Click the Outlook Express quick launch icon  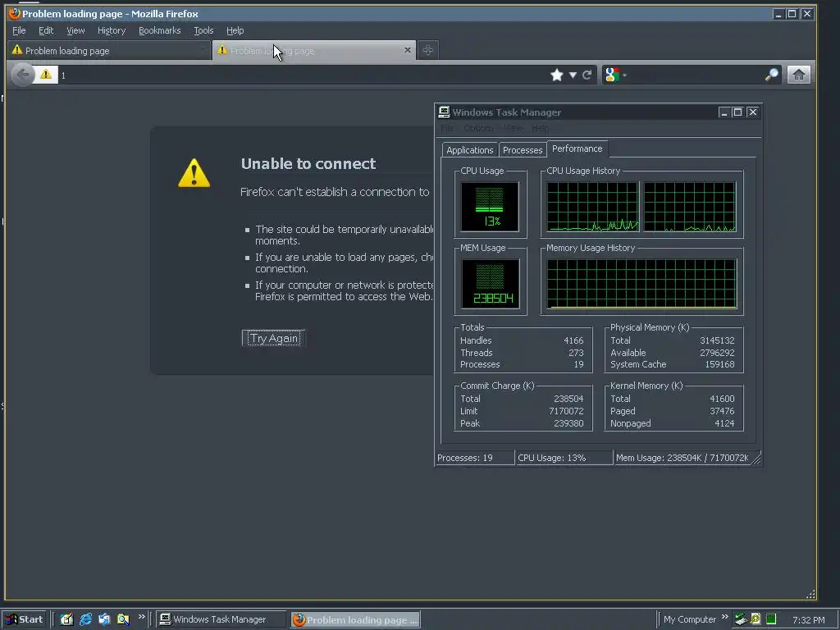(104, 619)
